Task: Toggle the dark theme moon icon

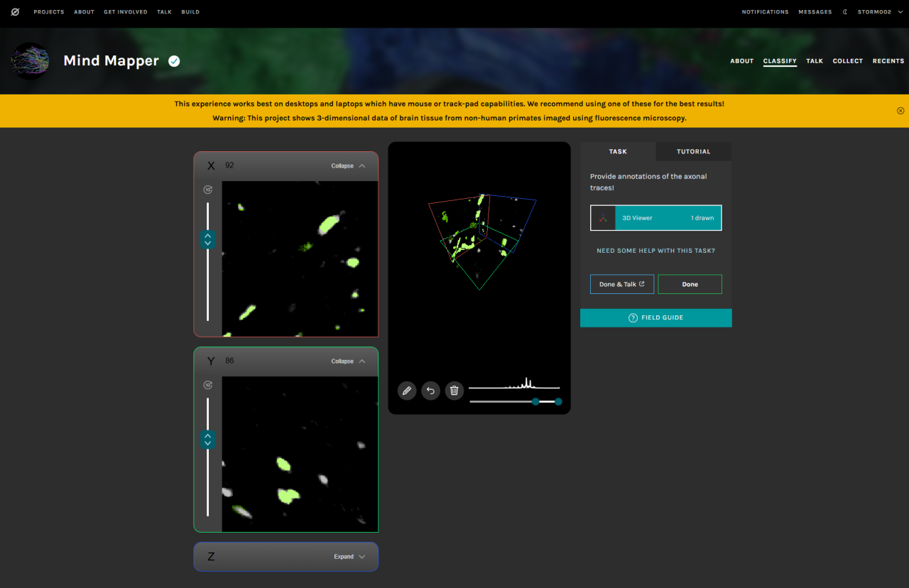Action: click(x=845, y=12)
